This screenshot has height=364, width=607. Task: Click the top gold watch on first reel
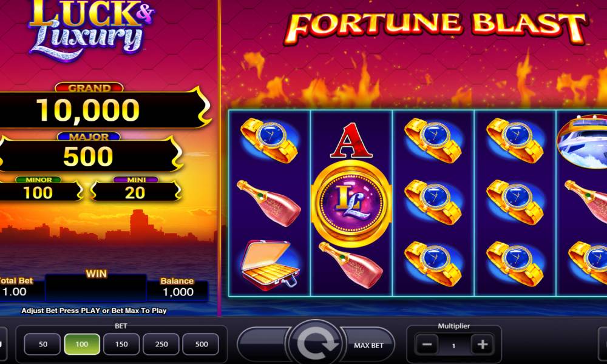click(x=269, y=140)
